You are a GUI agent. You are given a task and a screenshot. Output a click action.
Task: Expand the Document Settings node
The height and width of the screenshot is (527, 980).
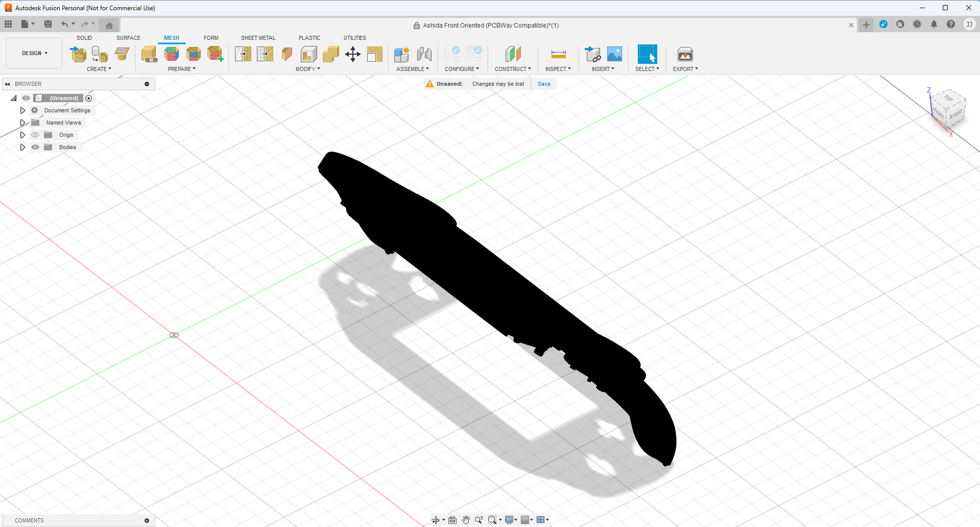pos(22,110)
